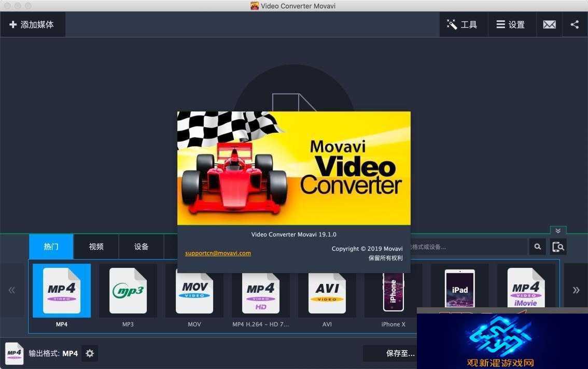This screenshot has height=369, width=588.
Task: Select the MP4 iMovie preset
Action: [x=526, y=288]
